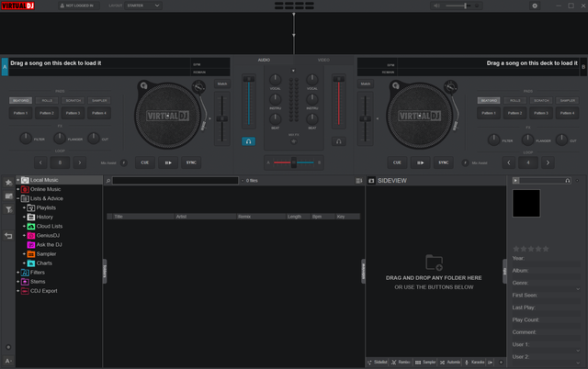
Task: Toggle deck A headphone cue button
Action: [x=248, y=141]
